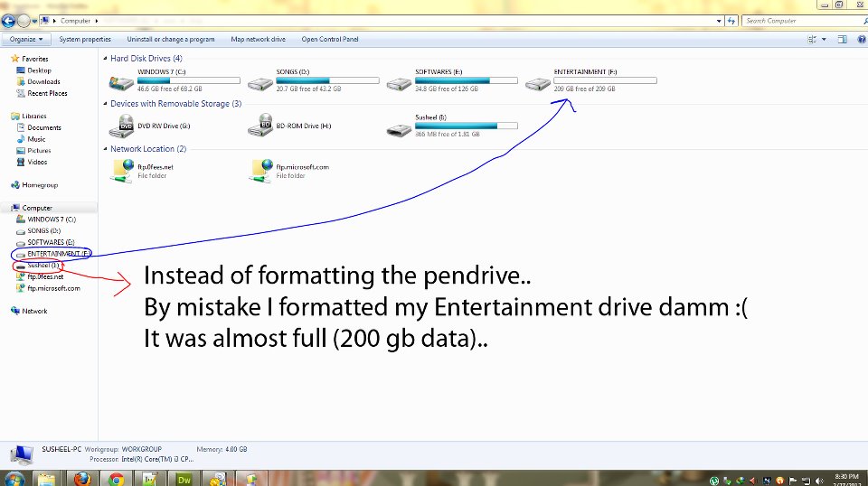Collapse the Hard Disk Drives group

click(105, 59)
